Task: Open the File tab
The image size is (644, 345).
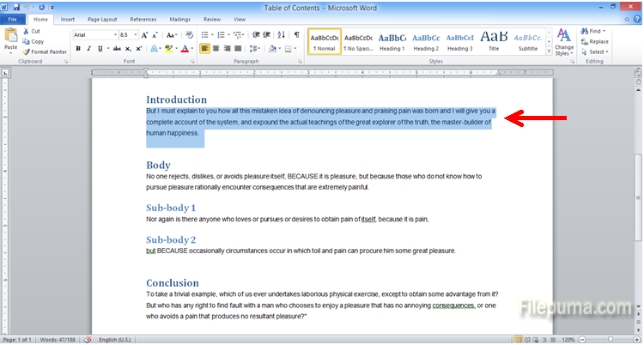Action: (x=13, y=19)
